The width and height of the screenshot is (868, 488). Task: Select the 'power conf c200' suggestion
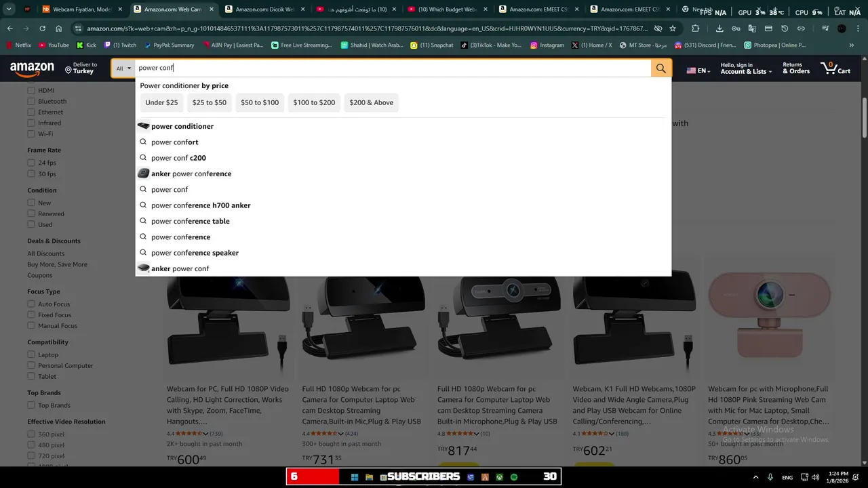403,158
